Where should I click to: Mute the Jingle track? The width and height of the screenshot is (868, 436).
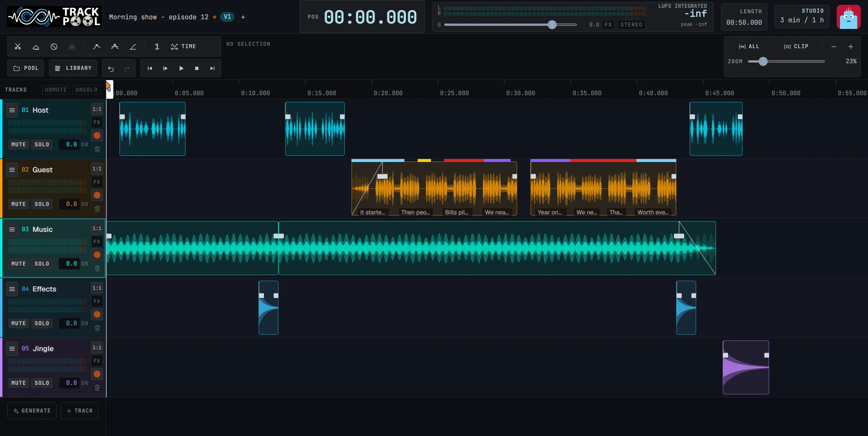click(18, 383)
